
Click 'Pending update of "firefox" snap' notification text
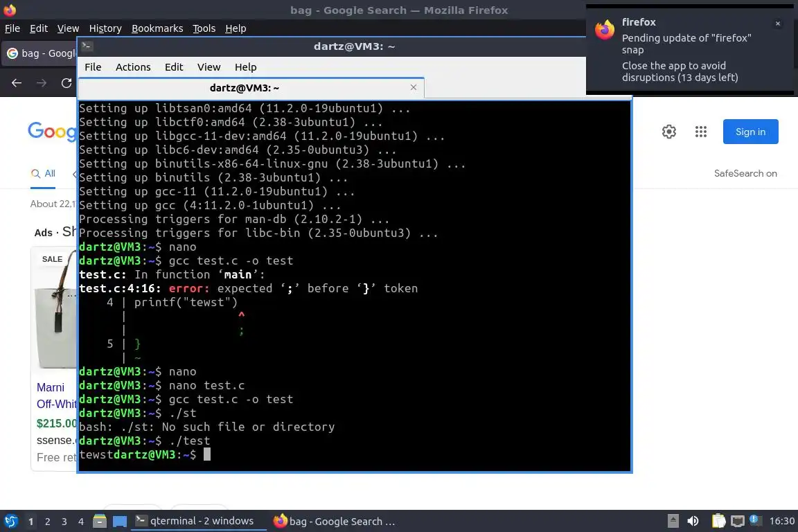click(x=686, y=44)
